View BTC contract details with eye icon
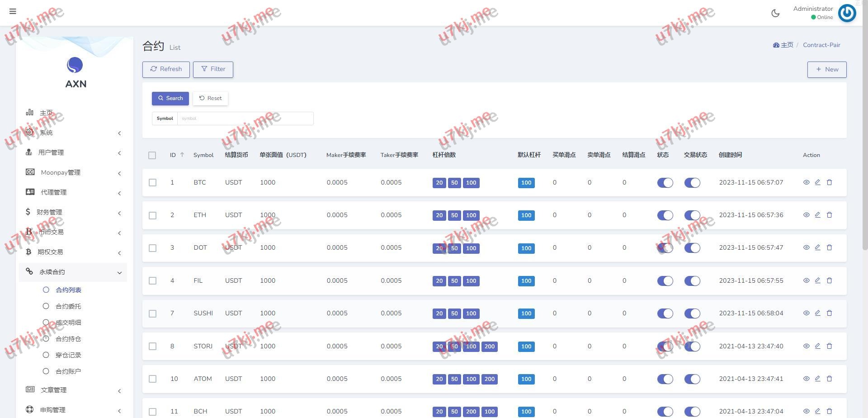Viewport: 868px width, 418px height. pos(806,182)
